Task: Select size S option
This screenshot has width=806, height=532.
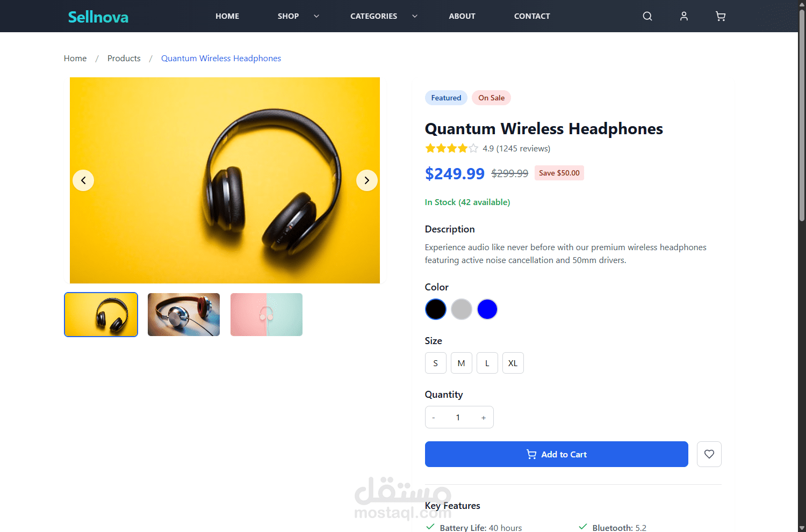Action: (436, 363)
